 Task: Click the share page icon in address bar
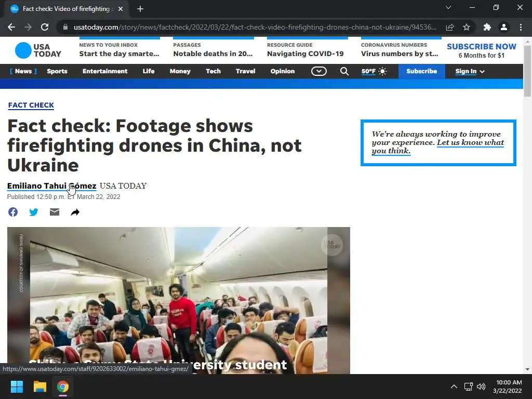pyautogui.click(x=450, y=27)
